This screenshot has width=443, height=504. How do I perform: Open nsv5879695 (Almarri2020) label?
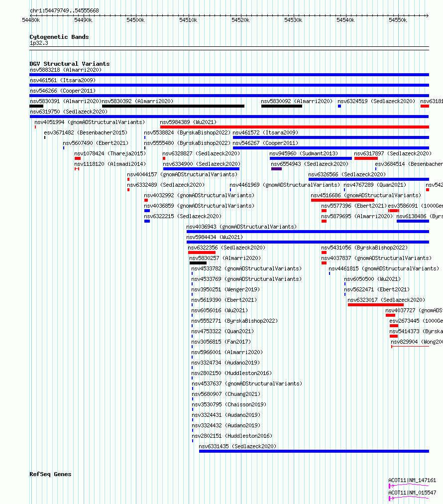pos(357,216)
